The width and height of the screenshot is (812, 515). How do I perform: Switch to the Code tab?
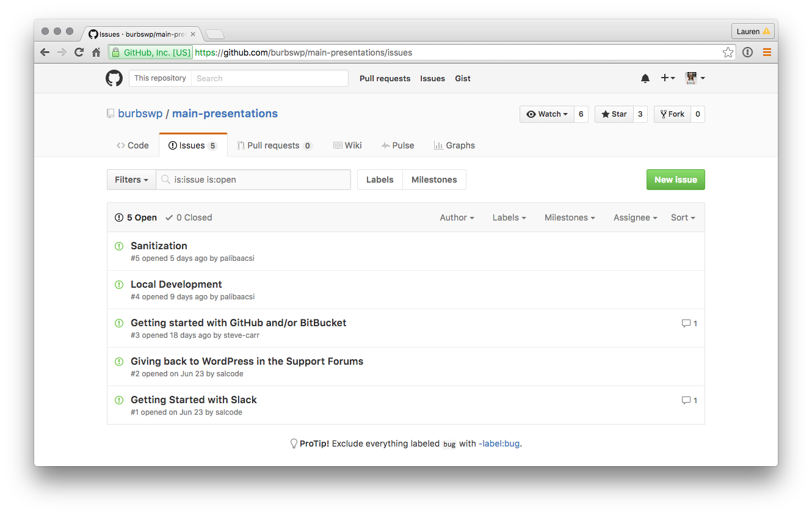pyautogui.click(x=132, y=145)
